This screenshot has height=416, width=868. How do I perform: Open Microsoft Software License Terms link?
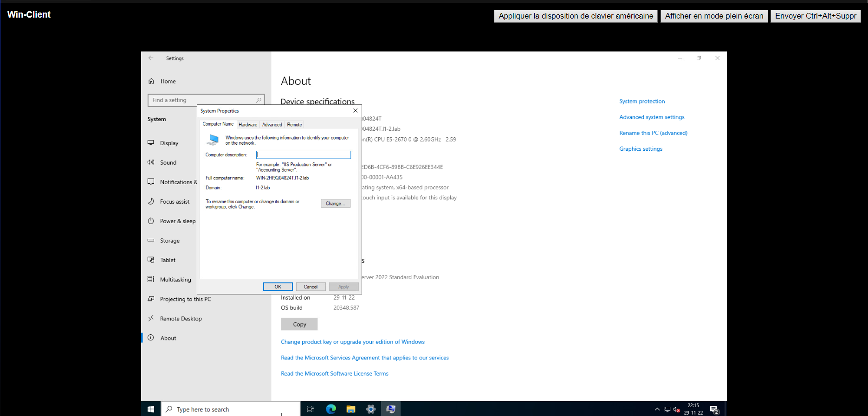click(335, 373)
